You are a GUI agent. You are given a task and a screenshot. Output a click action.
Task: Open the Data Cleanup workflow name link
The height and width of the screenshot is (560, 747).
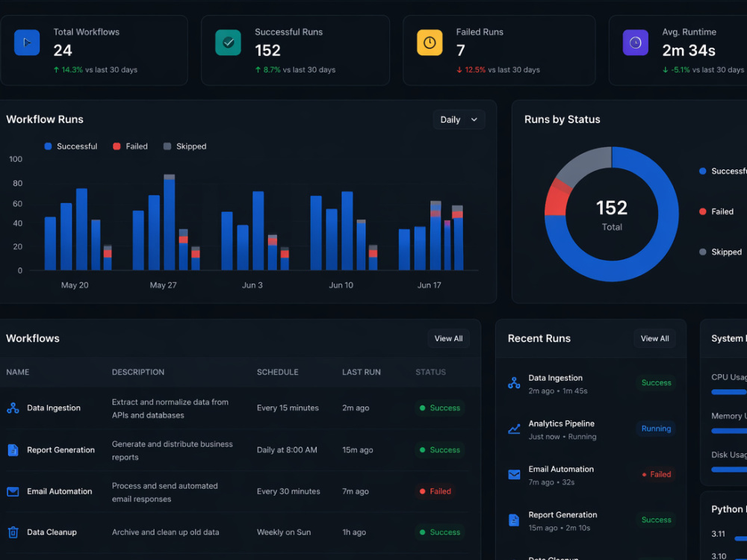[52, 532]
